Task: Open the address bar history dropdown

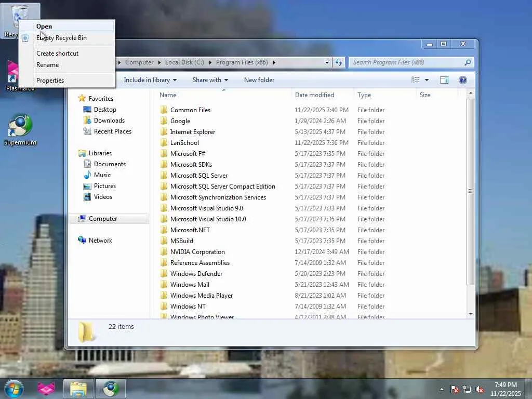Action: [x=327, y=62]
